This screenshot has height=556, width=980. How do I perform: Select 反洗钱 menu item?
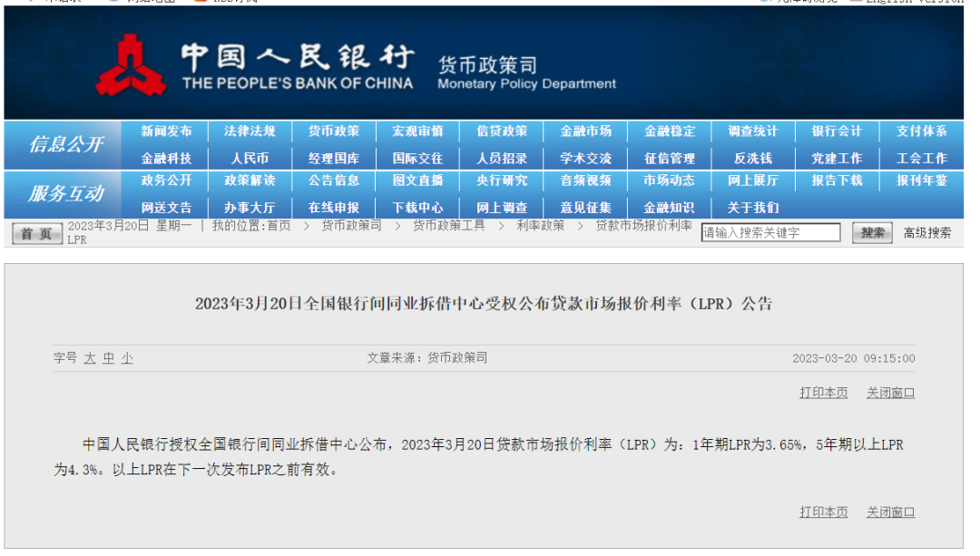coord(754,157)
